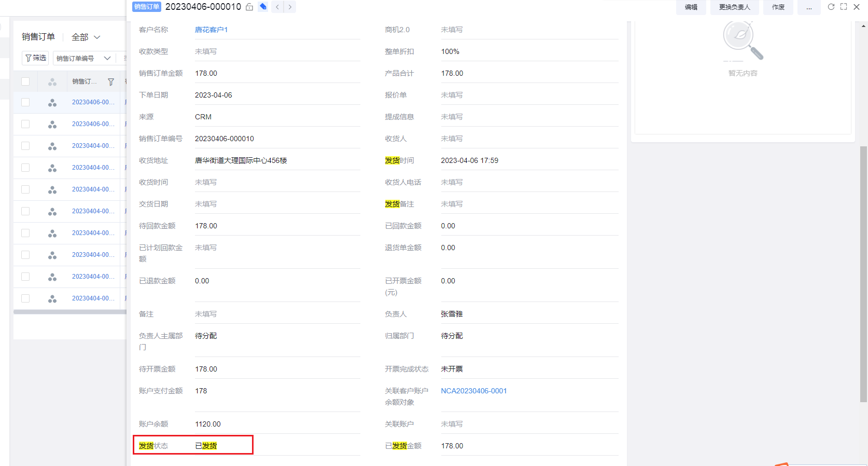Open account link NCA20230406-0001

(474, 391)
